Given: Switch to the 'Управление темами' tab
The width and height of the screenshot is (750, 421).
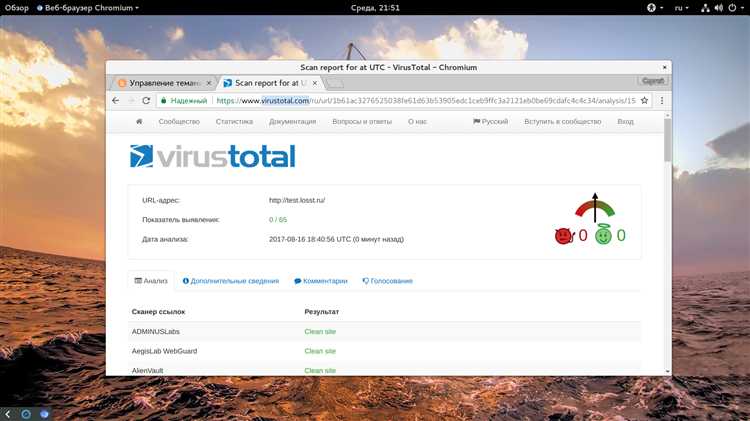Looking at the screenshot, I should pos(163,83).
